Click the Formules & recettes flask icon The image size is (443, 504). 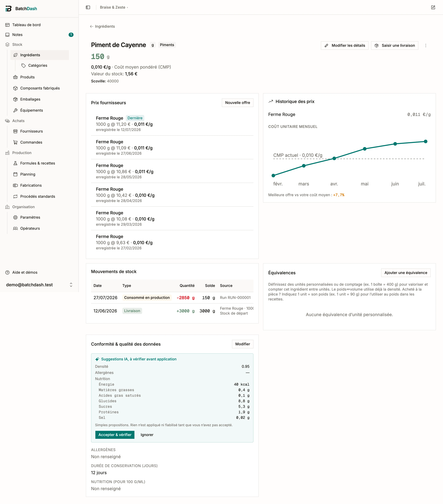(15, 163)
